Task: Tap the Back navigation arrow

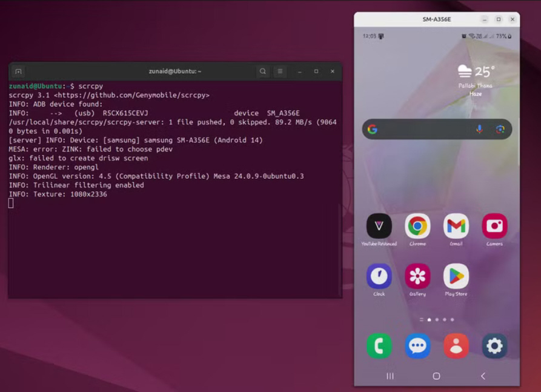Action: tap(483, 376)
